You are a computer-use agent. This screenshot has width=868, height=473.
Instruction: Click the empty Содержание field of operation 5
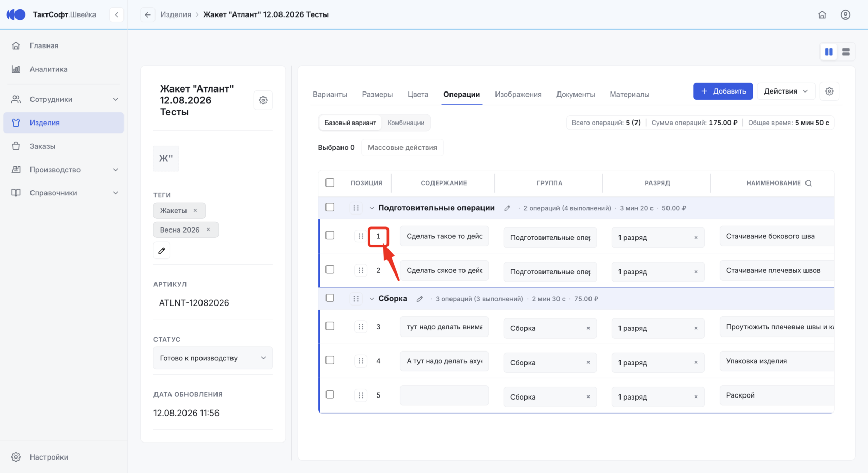point(444,395)
